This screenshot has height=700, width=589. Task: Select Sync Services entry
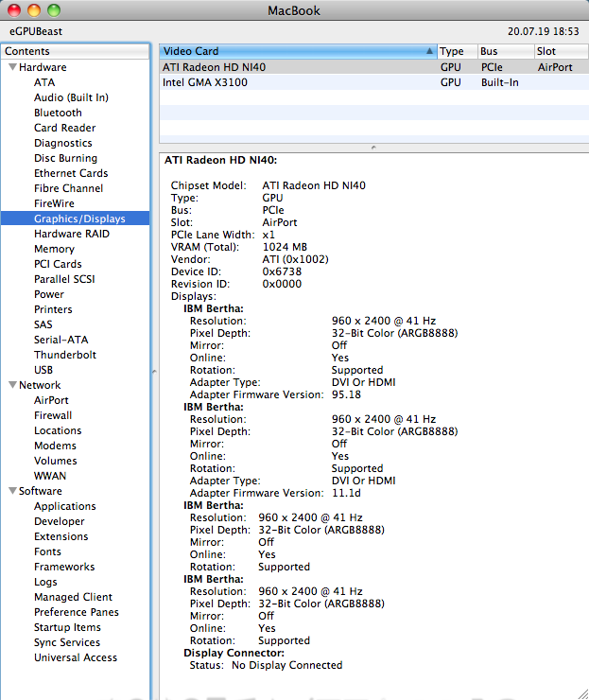[x=67, y=642]
